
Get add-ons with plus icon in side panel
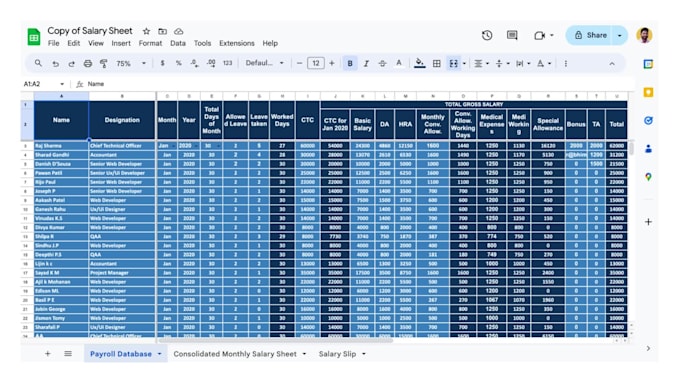[x=648, y=222]
